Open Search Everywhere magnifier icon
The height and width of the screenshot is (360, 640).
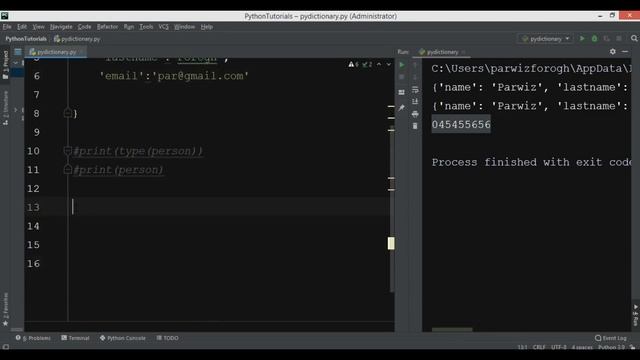634,38
